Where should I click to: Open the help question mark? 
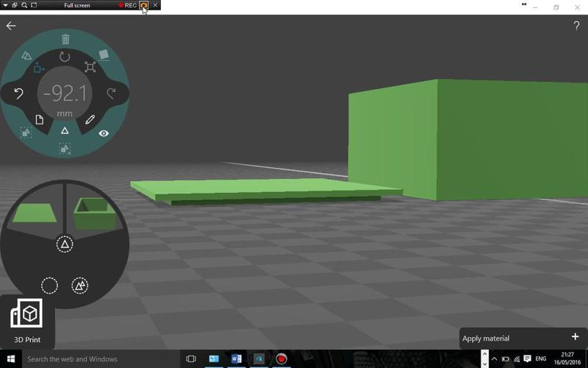(x=576, y=26)
